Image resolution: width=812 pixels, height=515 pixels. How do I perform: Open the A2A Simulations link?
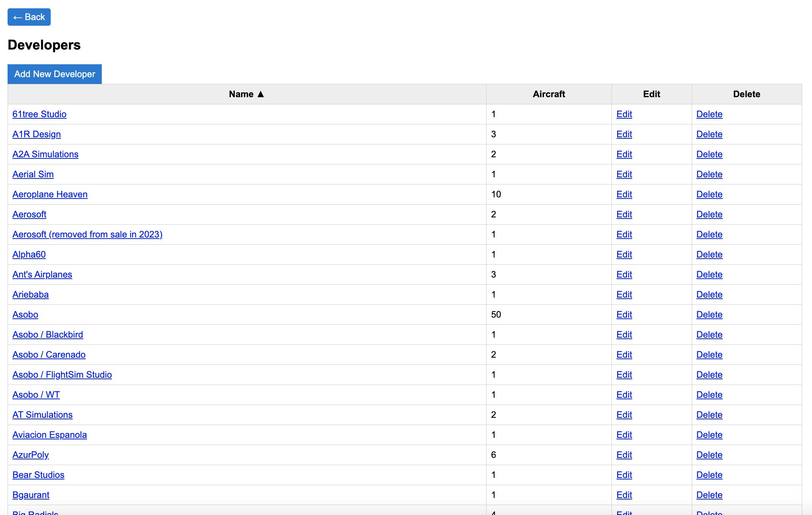click(x=45, y=154)
